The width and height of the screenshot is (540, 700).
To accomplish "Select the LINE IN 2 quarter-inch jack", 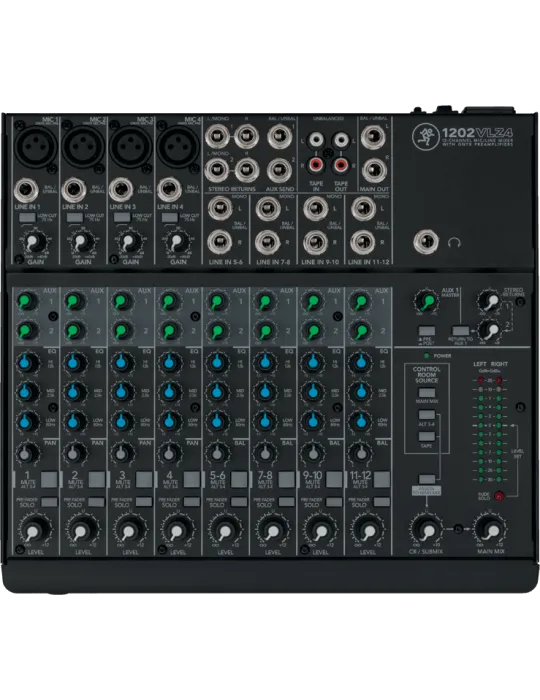I will pyautogui.click(x=74, y=191).
